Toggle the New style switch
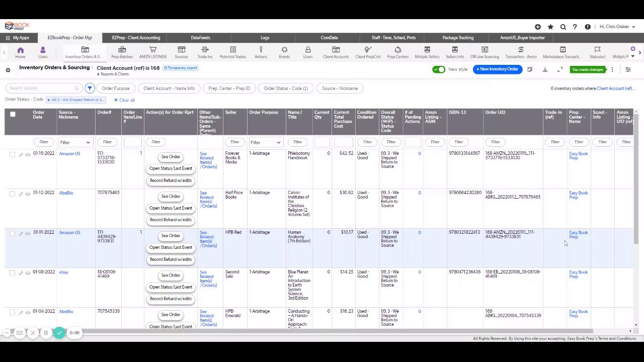This screenshot has width=644, height=362. click(x=439, y=69)
